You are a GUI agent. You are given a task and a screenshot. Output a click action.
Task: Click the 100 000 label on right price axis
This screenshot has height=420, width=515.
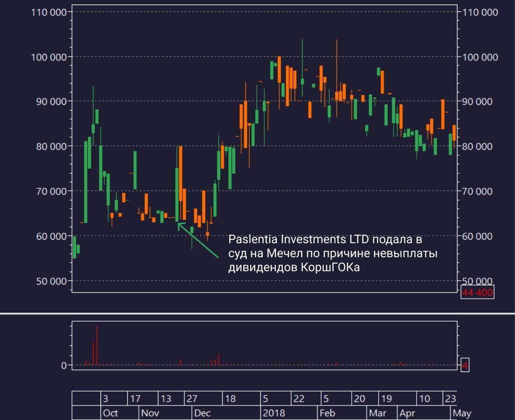pos(480,57)
